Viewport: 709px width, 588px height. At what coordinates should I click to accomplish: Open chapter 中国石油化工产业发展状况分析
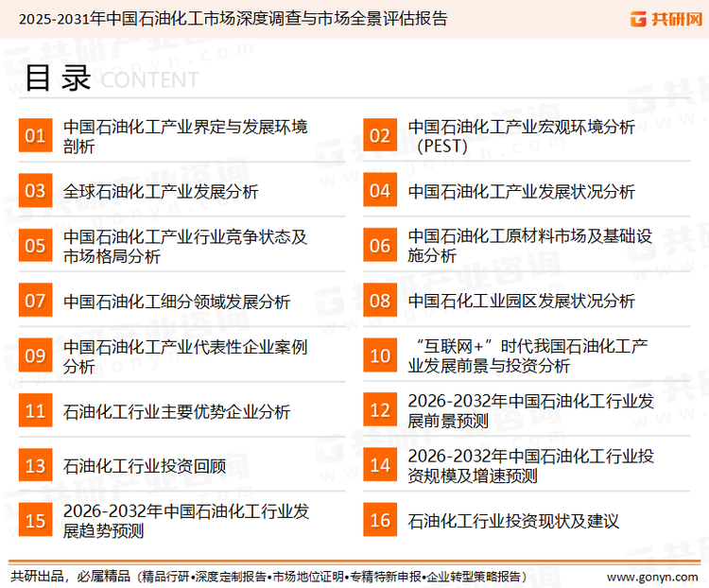[521, 191]
